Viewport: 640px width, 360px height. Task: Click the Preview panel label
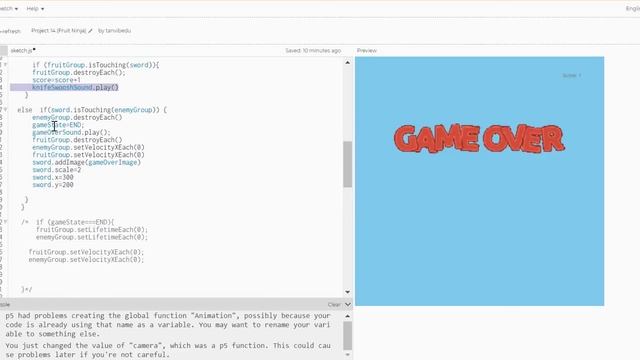(x=367, y=51)
